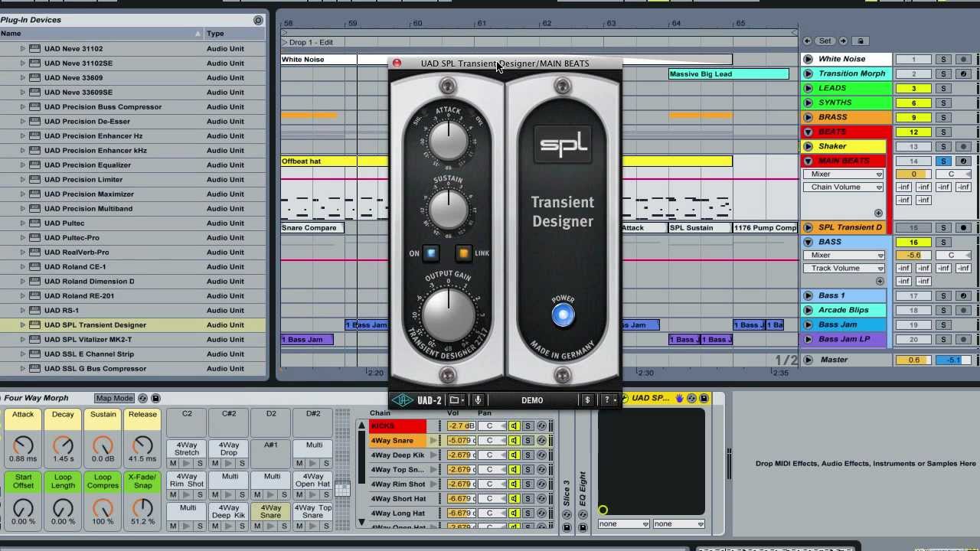Click the hot-swap icon on UAD SP device
Image resolution: width=980 pixels, height=551 pixels.
691,398
